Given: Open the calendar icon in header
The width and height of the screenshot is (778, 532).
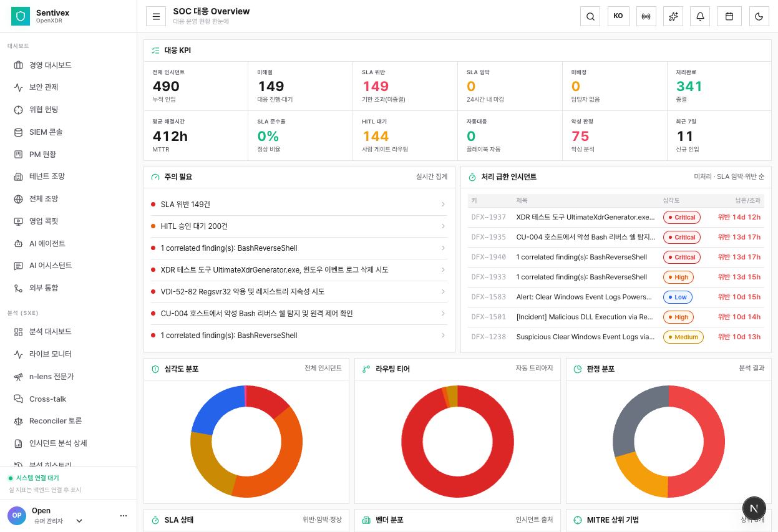Looking at the screenshot, I should [729, 16].
